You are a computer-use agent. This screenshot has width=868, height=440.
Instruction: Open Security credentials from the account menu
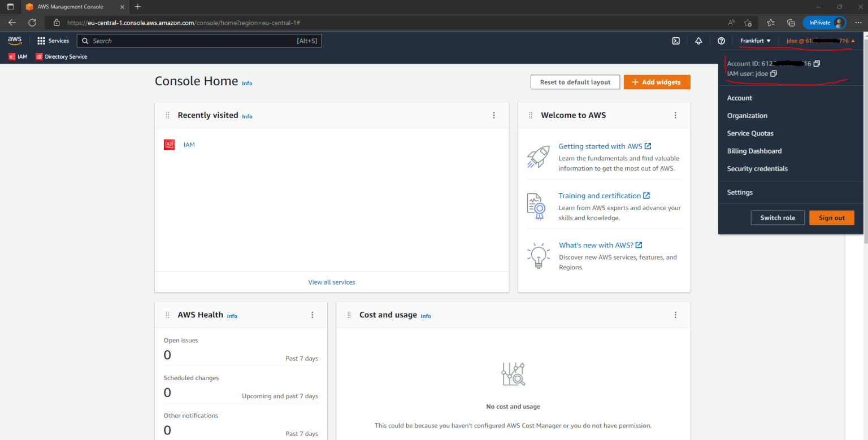click(x=757, y=168)
